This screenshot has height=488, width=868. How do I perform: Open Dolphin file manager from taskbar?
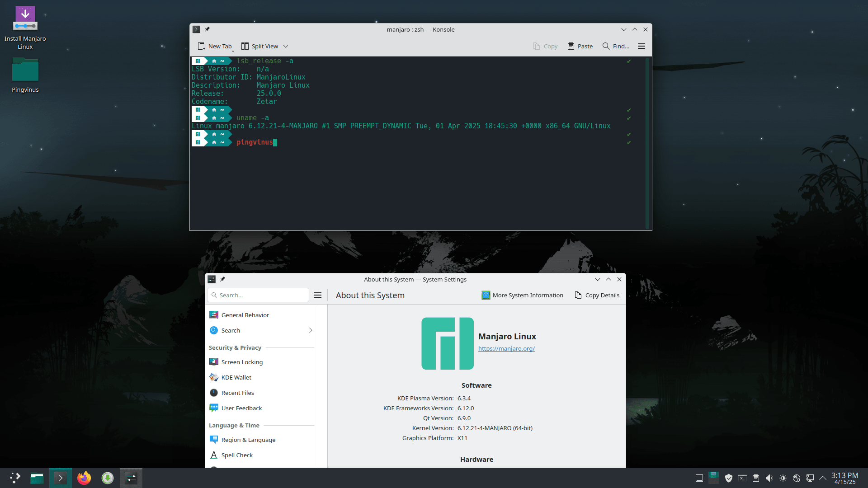[x=37, y=478]
